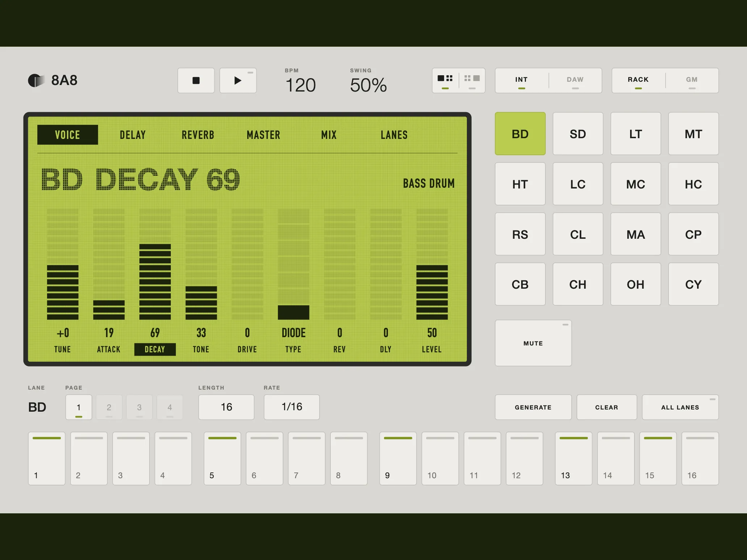Select the TONE parameter bar
This screenshot has width=747, height=560.
tap(201, 264)
